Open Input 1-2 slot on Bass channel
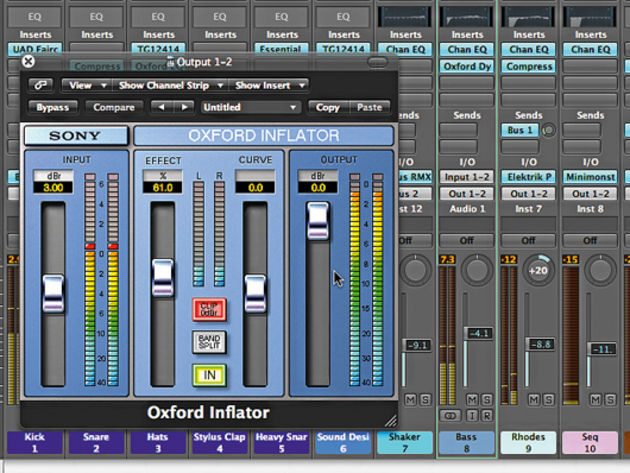Viewport: 630px width, 473px height. (x=467, y=177)
